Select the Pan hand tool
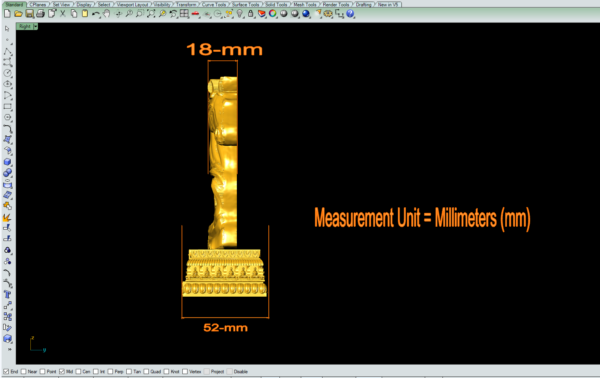Image resolution: width=600 pixels, height=378 pixels. 107,14
